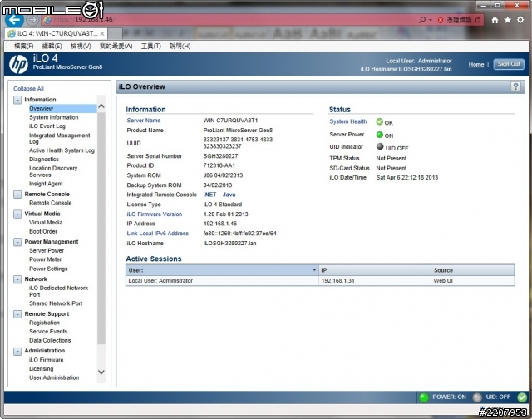Open Integrated Management Log
The width and height of the screenshot is (532, 419).
tap(60, 139)
